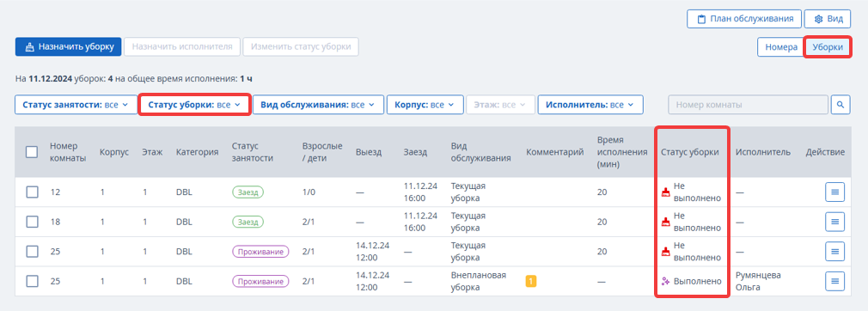Viewport: 868px width, 311px height.
Task: Click the Категория column header
Action: click(x=197, y=151)
